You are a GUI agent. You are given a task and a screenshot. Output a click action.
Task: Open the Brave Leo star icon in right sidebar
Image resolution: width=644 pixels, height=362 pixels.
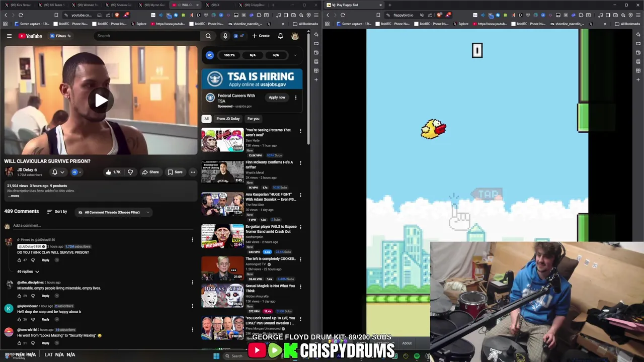click(x=638, y=34)
